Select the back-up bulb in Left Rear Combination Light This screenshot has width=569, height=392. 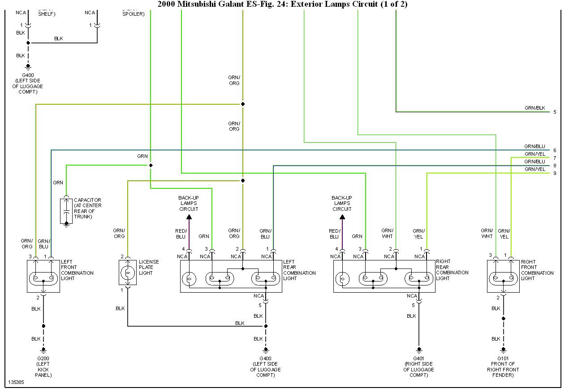click(189, 279)
